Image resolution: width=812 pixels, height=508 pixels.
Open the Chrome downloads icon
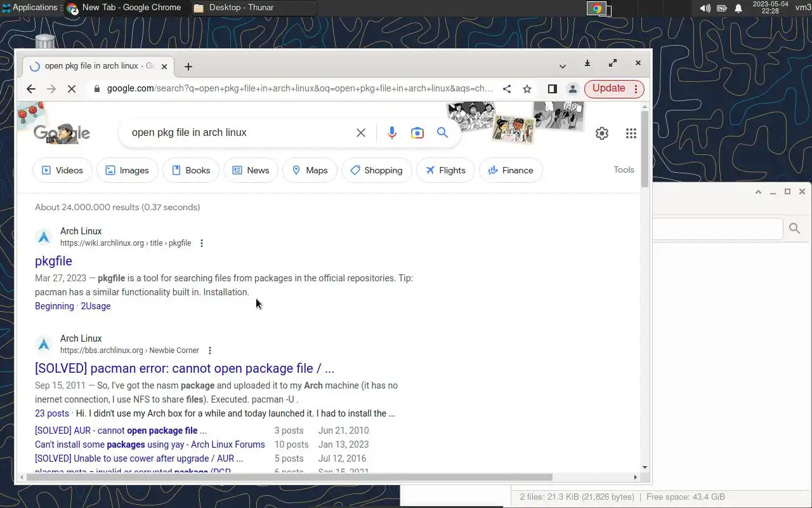coord(587,63)
